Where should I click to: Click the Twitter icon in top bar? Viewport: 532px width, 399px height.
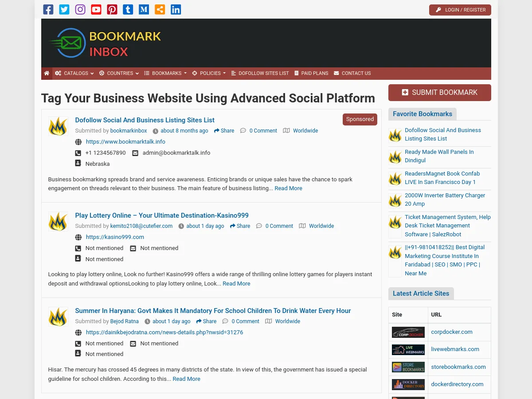click(64, 10)
